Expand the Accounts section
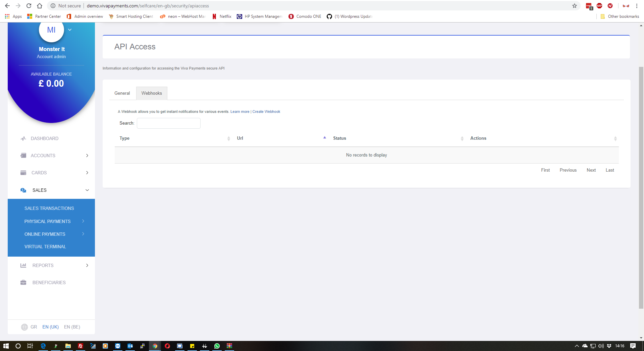This screenshot has height=351, width=644. tap(87, 156)
